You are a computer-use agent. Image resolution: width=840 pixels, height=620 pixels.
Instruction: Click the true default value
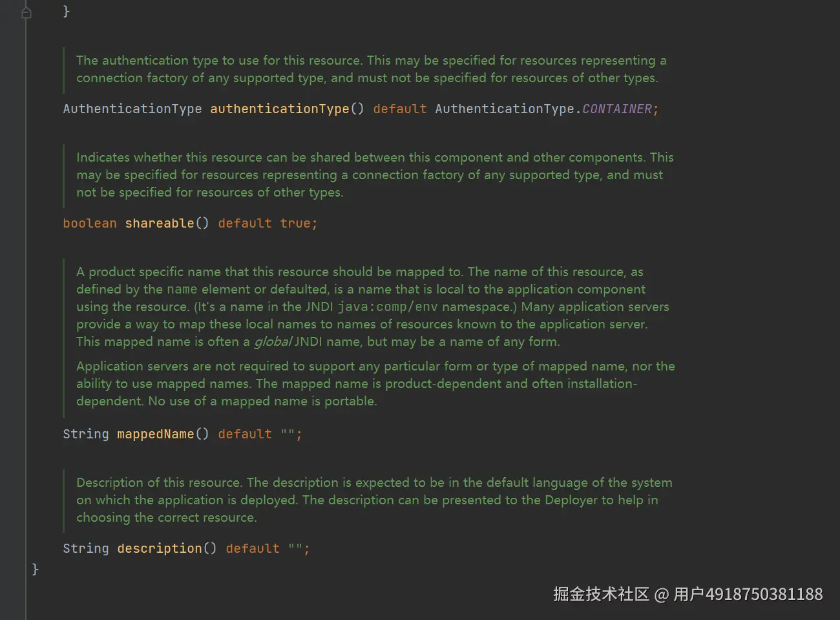coord(295,223)
